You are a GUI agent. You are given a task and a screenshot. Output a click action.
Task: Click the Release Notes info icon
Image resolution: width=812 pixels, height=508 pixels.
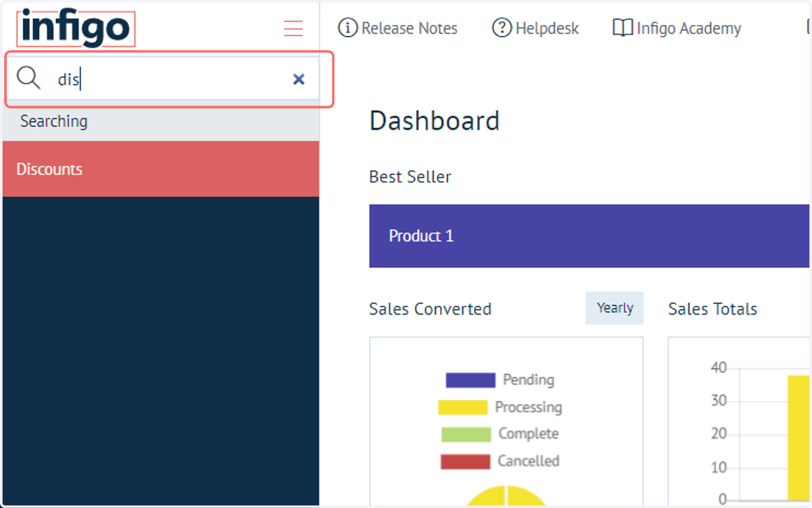coord(347,28)
